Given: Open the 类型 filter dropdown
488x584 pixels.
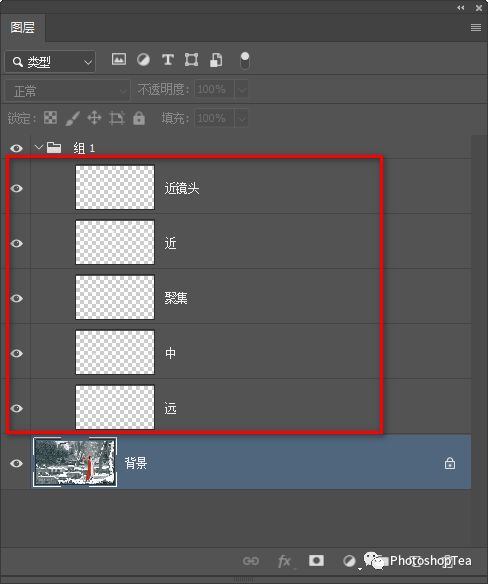Looking at the screenshot, I should [50, 61].
